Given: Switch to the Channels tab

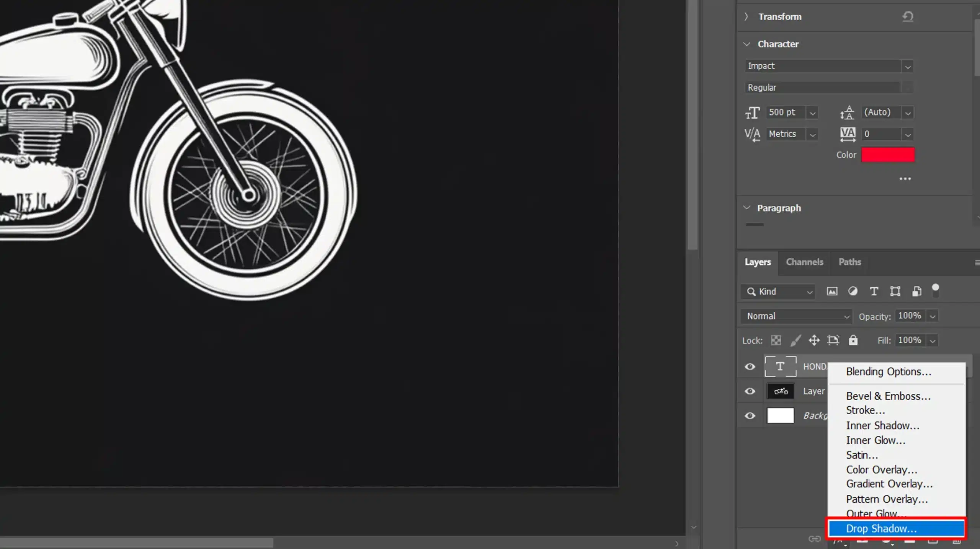Looking at the screenshot, I should pyautogui.click(x=804, y=262).
